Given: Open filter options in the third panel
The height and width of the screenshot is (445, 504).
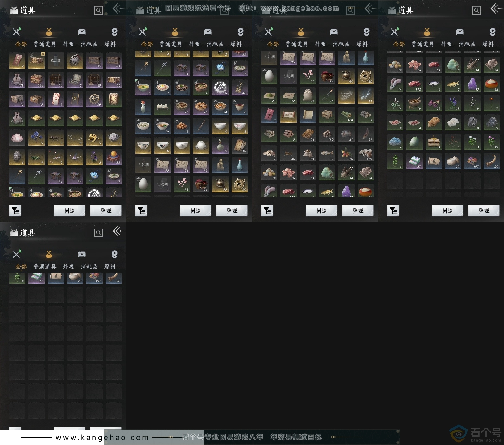Looking at the screenshot, I should (267, 210).
